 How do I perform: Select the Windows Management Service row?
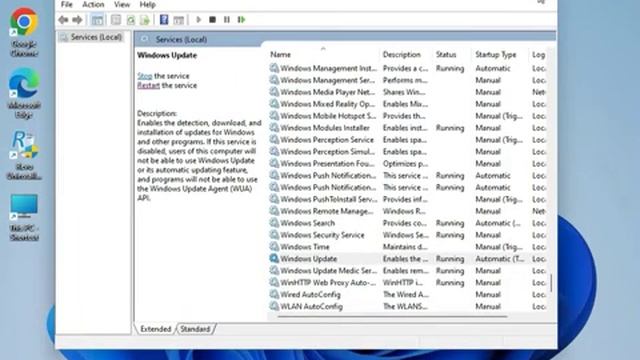click(407, 80)
